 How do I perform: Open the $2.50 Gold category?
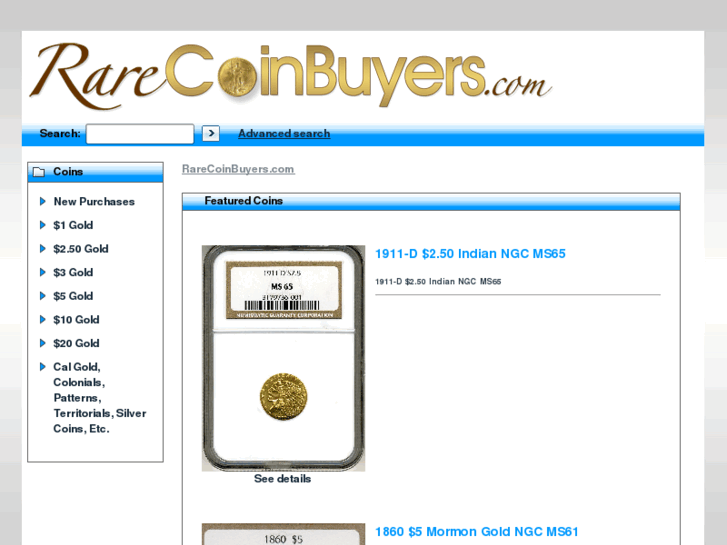[81, 249]
